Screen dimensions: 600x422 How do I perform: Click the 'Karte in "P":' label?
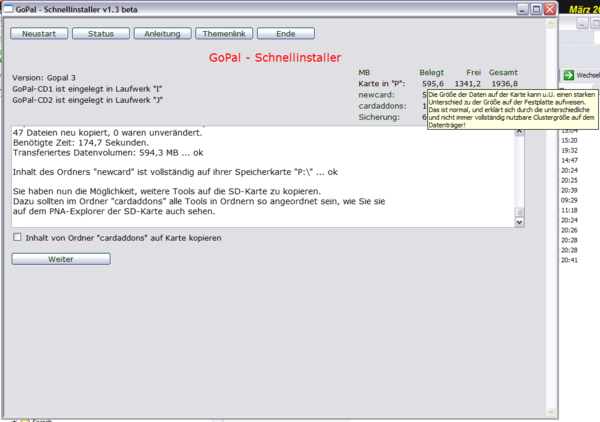[x=382, y=83]
